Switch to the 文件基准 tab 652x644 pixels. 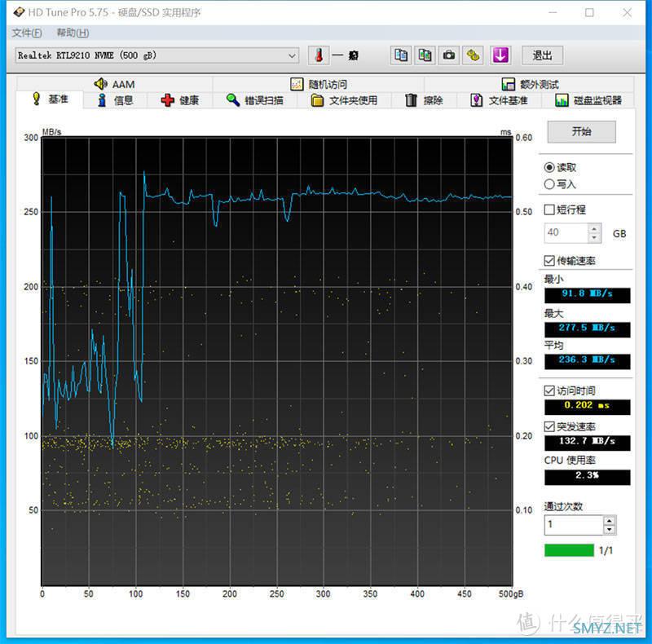(499, 100)
